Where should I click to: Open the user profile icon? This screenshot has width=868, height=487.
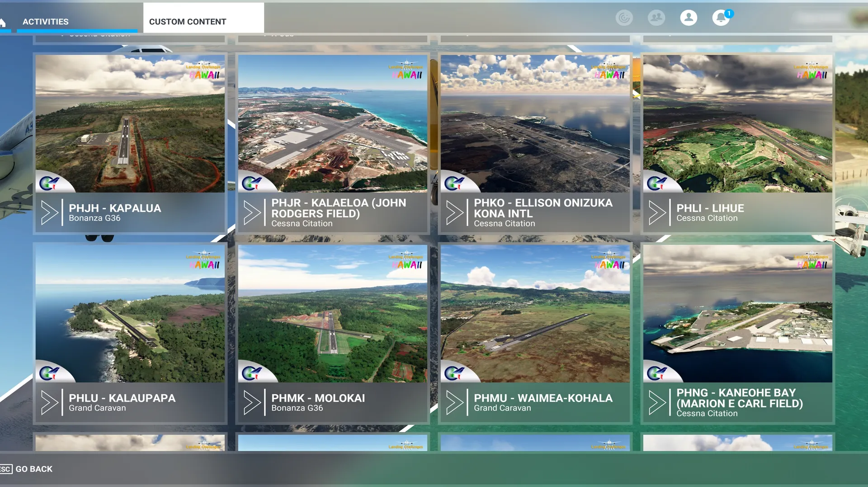click(689, 18)
